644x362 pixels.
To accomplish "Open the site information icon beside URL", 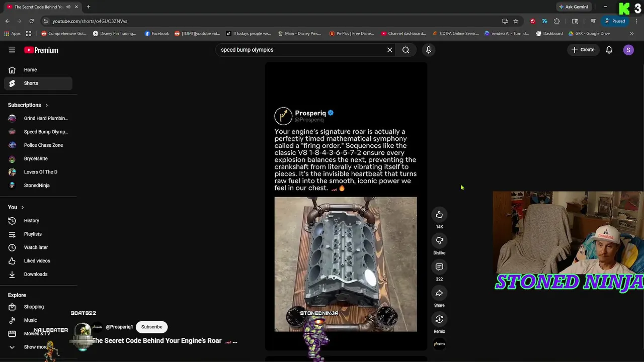I will point(46,21).
